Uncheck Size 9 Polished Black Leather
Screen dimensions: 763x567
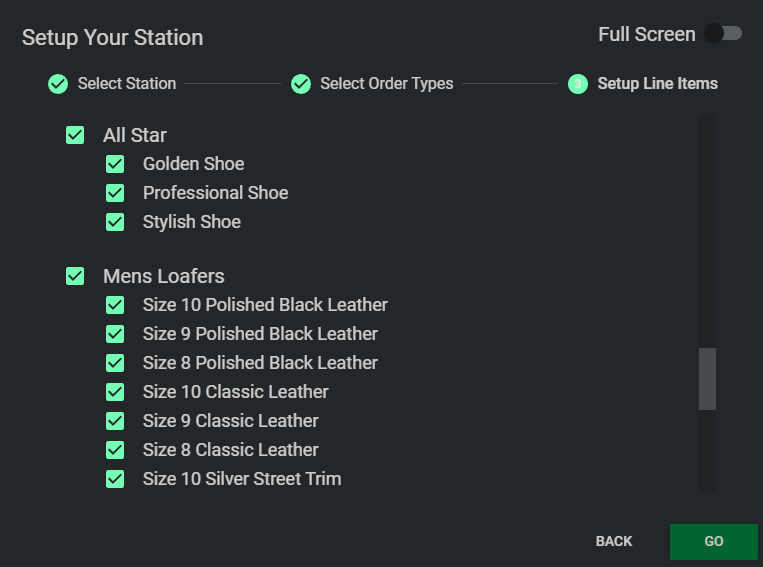(x=115, y=334)
